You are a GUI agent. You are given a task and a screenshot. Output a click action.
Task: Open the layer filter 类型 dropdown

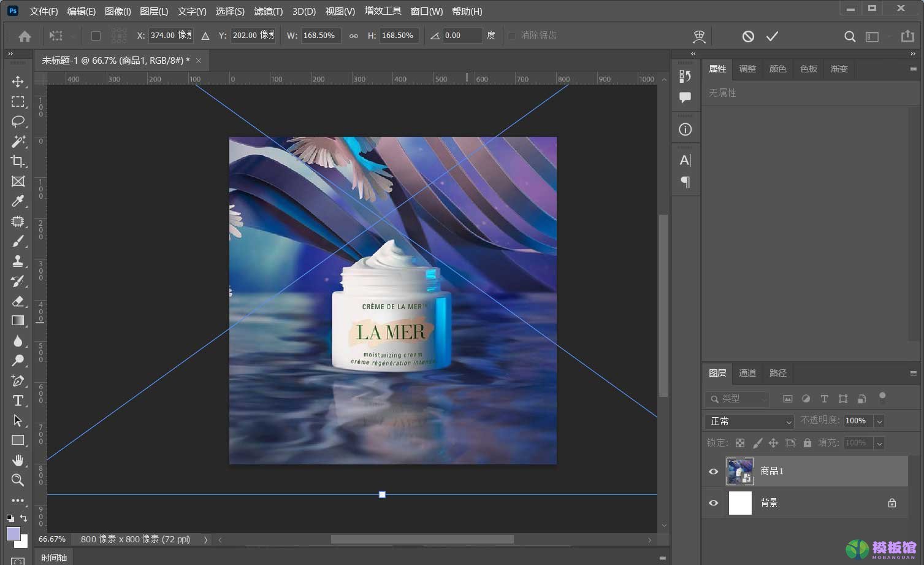click(x=737, y=399)
